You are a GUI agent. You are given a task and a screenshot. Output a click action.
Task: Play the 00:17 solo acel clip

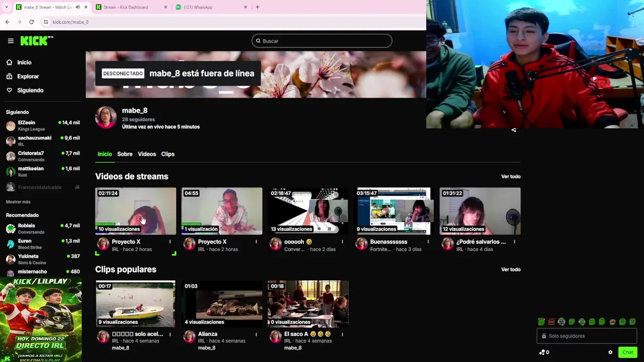(x=136, y=304)
